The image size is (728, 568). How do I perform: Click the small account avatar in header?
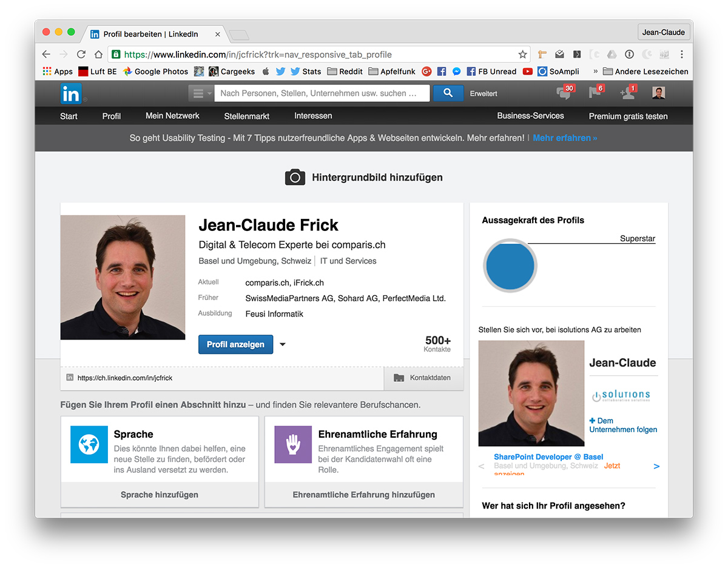[659, 93]
